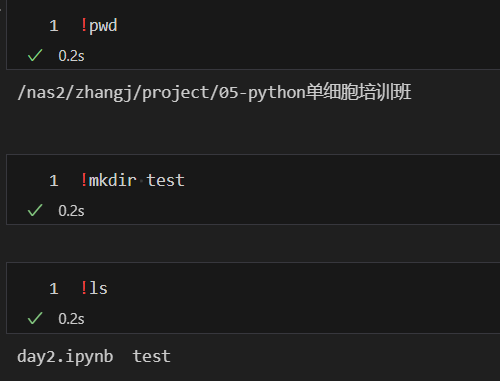Click the 0.2s execution time under mkdir test

click(71, 211)
